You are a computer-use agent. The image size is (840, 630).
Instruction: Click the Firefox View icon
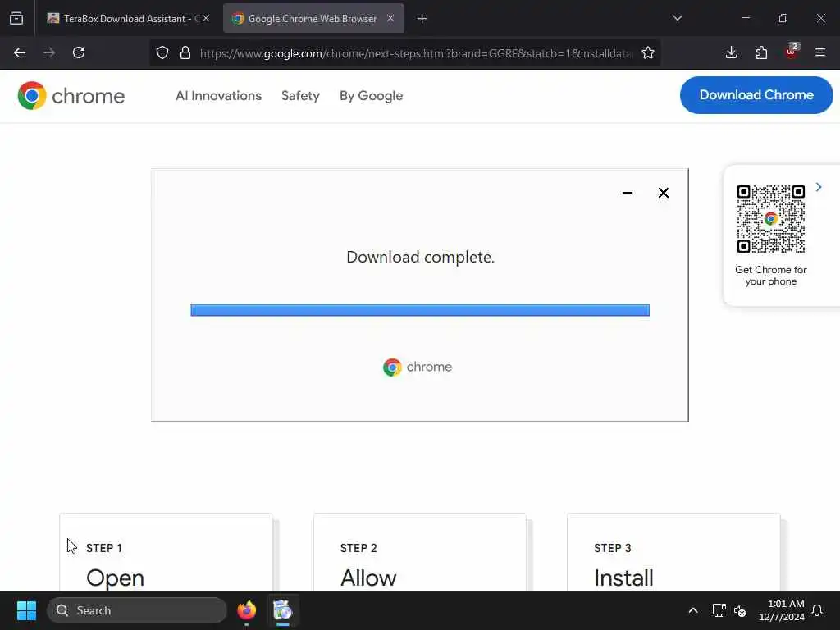(16, 18)
